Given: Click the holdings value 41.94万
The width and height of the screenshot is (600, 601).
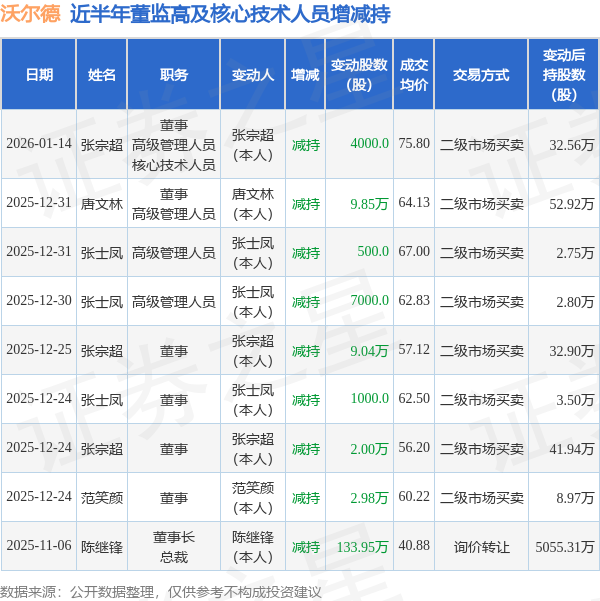Looking at the screenshot, I should [x=572, y=449].
